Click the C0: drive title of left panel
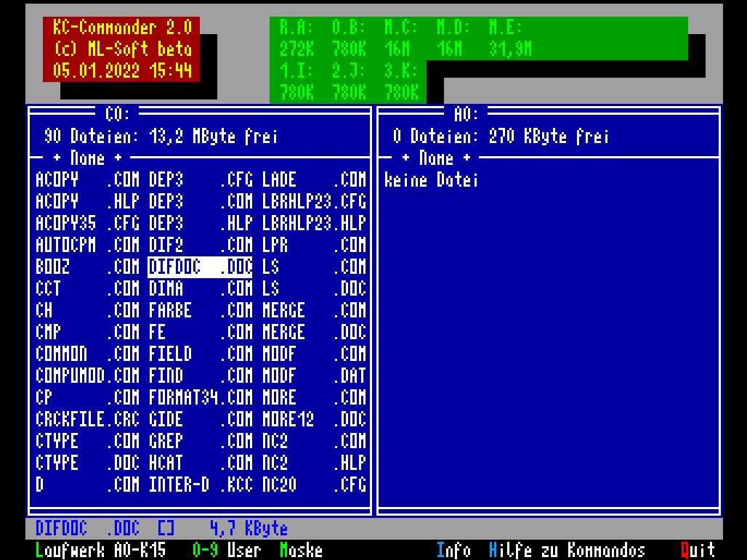 click(x=117, y=114)
